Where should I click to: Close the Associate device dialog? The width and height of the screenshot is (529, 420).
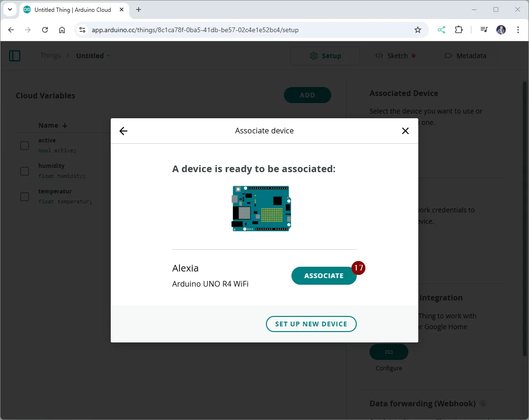click(x=405, y=131)
